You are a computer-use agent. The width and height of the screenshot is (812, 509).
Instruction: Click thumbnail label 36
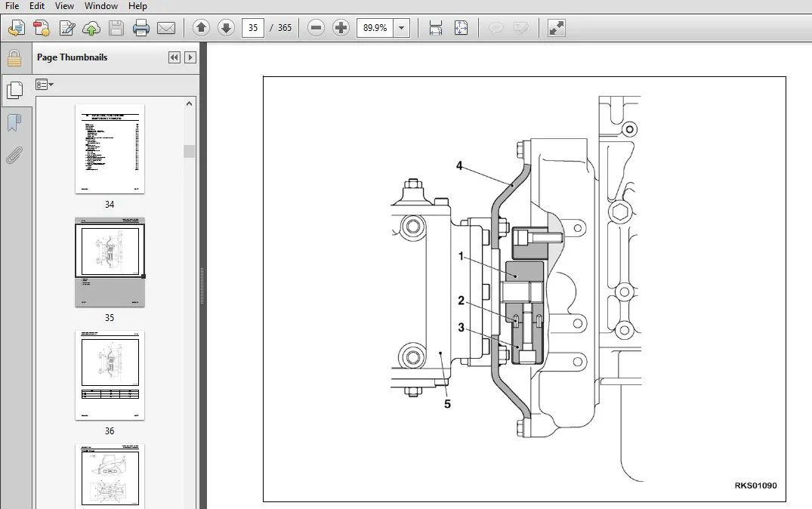click(x=110, y=430)
